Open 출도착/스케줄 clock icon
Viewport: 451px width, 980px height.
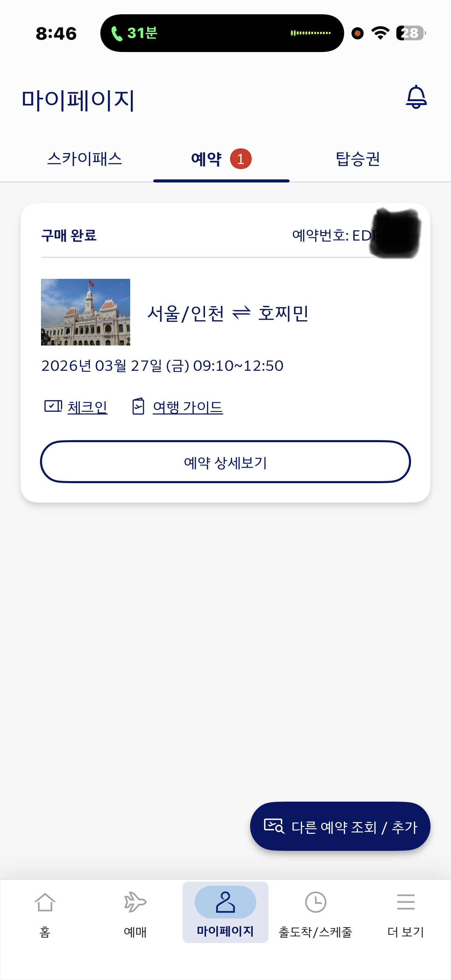coord(315,902)
